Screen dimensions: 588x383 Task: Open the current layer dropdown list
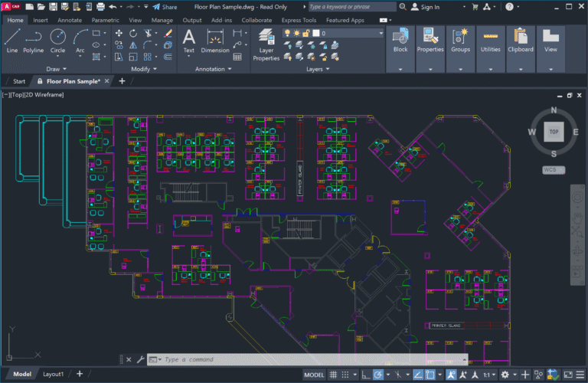pos(381,34)
